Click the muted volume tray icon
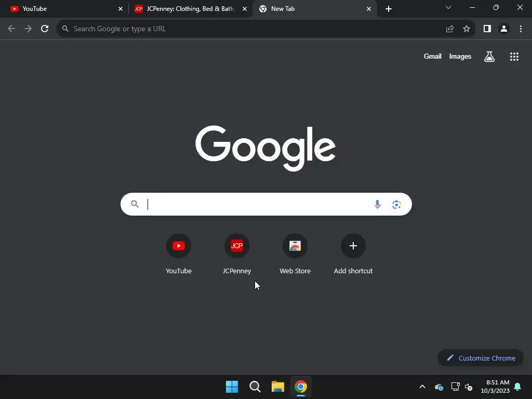Viewport: 532px width, 399px height. tap(469, 387)
